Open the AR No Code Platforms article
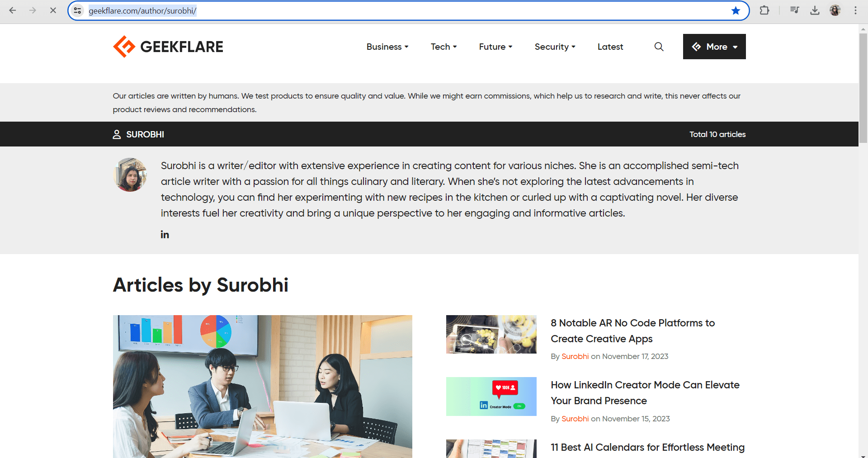Viewport: 868px width, 458px height. (x=632, y=331)
